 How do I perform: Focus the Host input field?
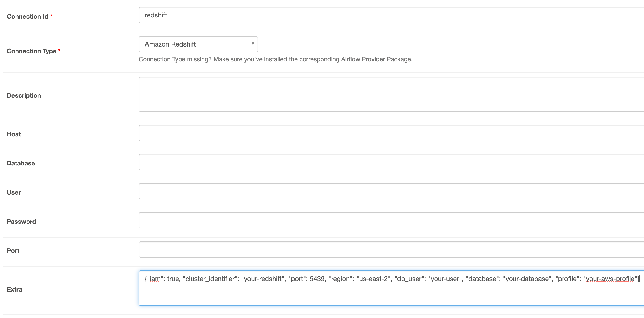tap(391, 133)
